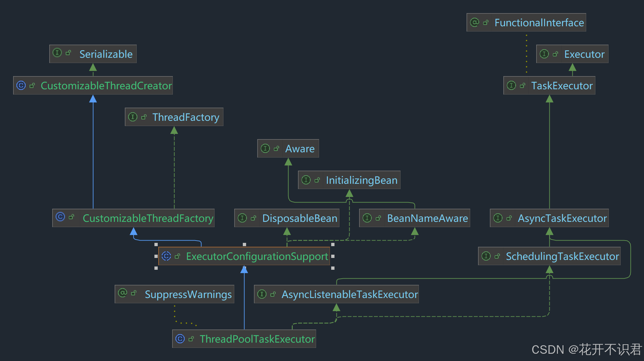Click the interface icon on AsyncListenableTaskExecutor node
Image resolution: width=644 pixels, height=361 pixels.
262,294
